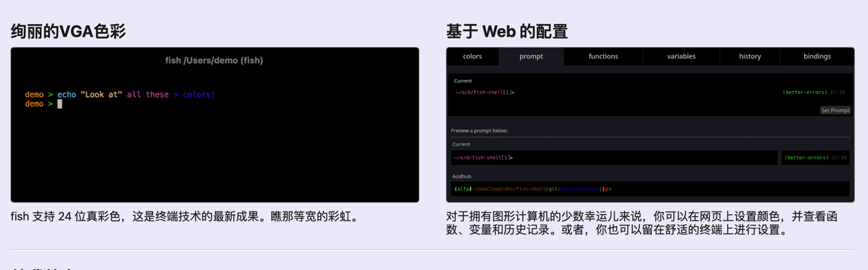Click the 基于 Web 的配置 heading
The height and width of the screenshot is (270, 868).
pos(507,31)
